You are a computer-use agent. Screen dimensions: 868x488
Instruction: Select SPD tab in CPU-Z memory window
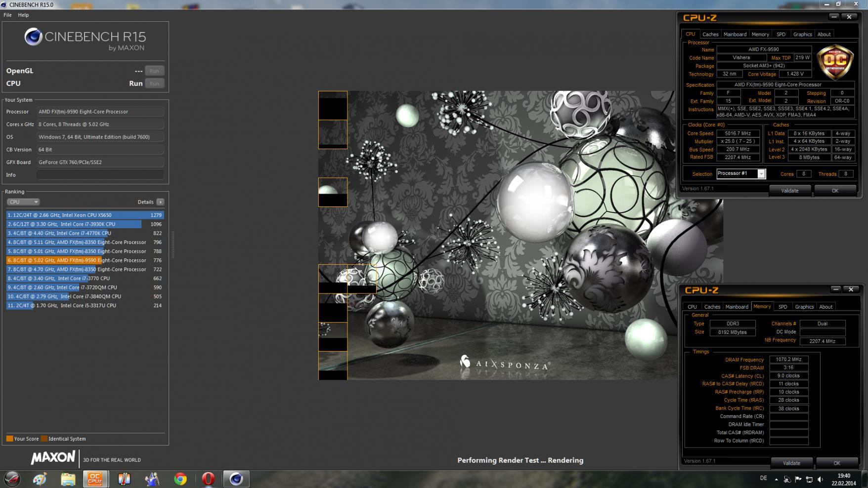pos(783,307)
